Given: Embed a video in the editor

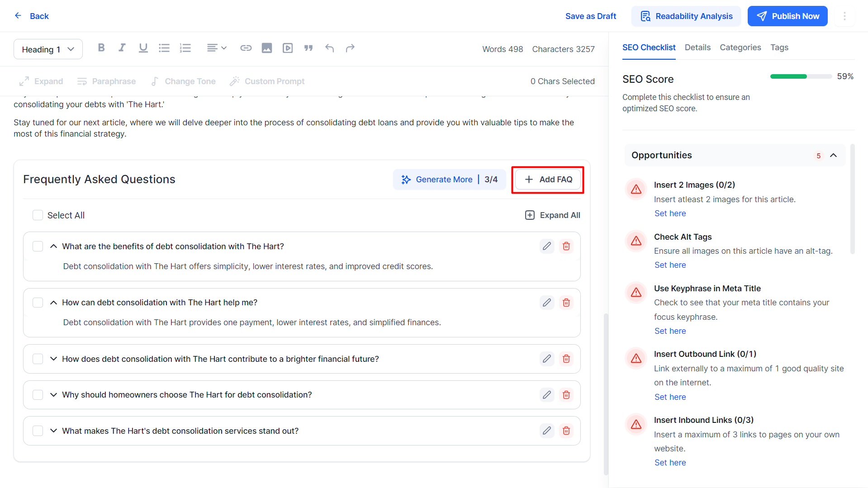Looking at the screenshot, I should (x=288, y=48).
